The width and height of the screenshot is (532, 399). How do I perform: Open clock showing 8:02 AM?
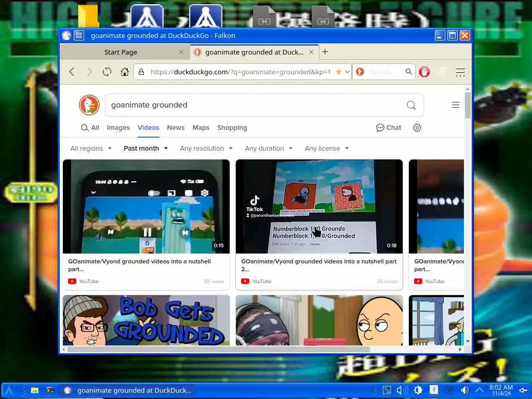tap(501, 390)
